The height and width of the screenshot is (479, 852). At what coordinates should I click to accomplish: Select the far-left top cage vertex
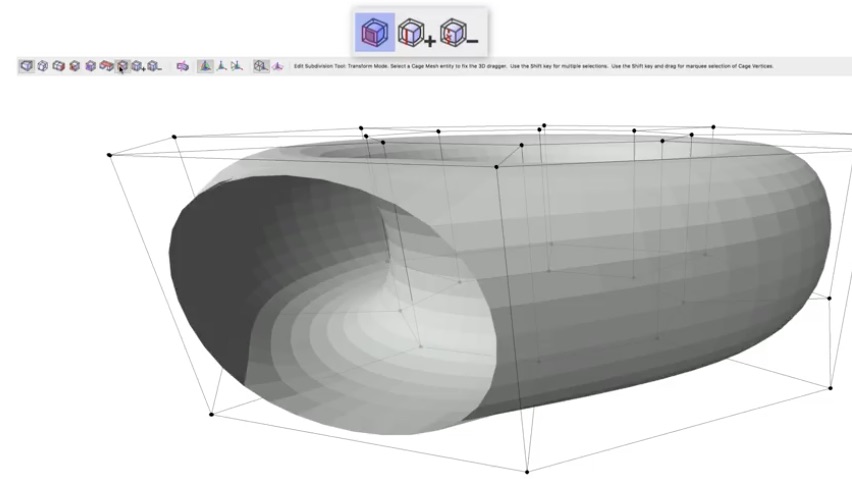click(109, 154)
